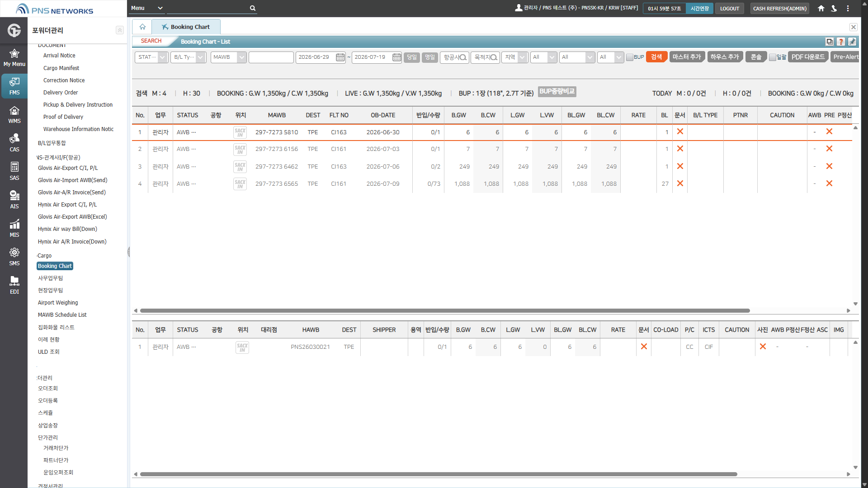Screen dimensions: 868x488
Task: Open Arrival Notice in the sidebar
Action: [x=59, y=56]
